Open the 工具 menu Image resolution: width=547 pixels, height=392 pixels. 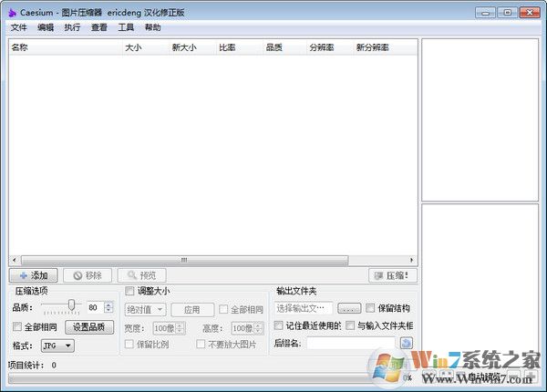click(x=126, y=27)
